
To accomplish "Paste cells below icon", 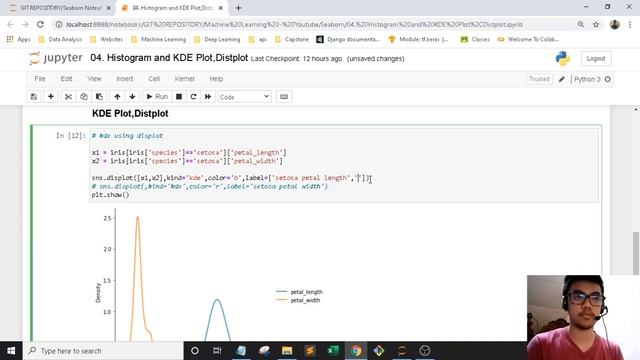I will coord(99,97).
